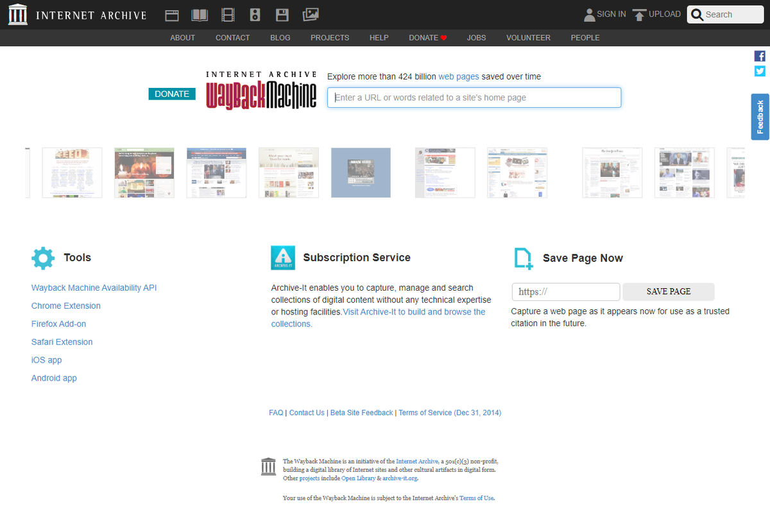The width and height of the screenshot is (770, 532).
Task: Click the SAVE PAGE button
Action: [x=669, y=291]
